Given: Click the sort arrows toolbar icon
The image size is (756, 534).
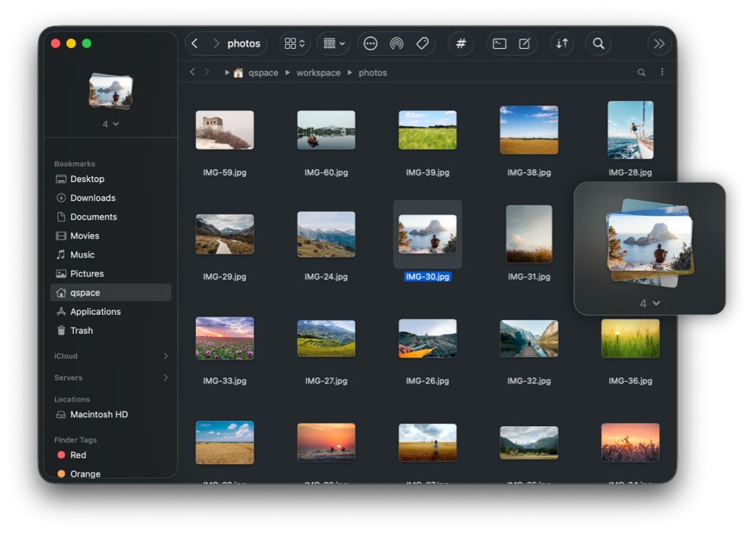Looking at the screenshot, I should pyautogui.click(x=561, y=44).
